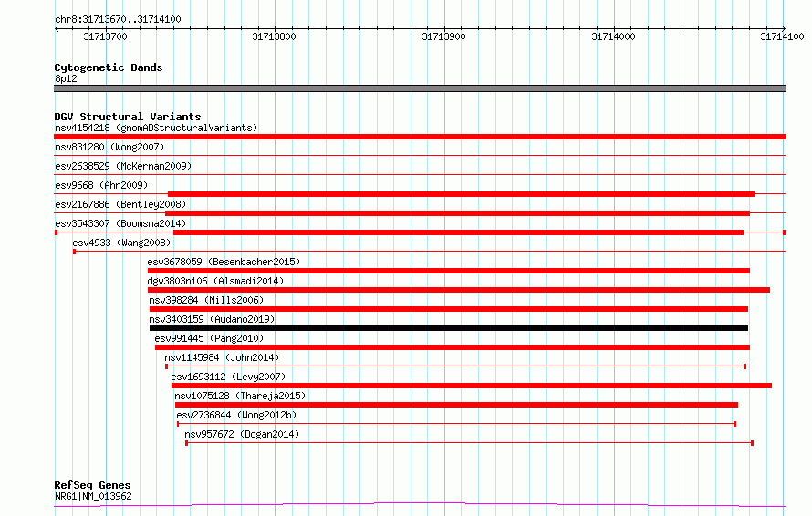This screenshot has width=812, height=516.
Task: Open variant esv3678059 (Besenbacher2015) label
Action: 224,262
